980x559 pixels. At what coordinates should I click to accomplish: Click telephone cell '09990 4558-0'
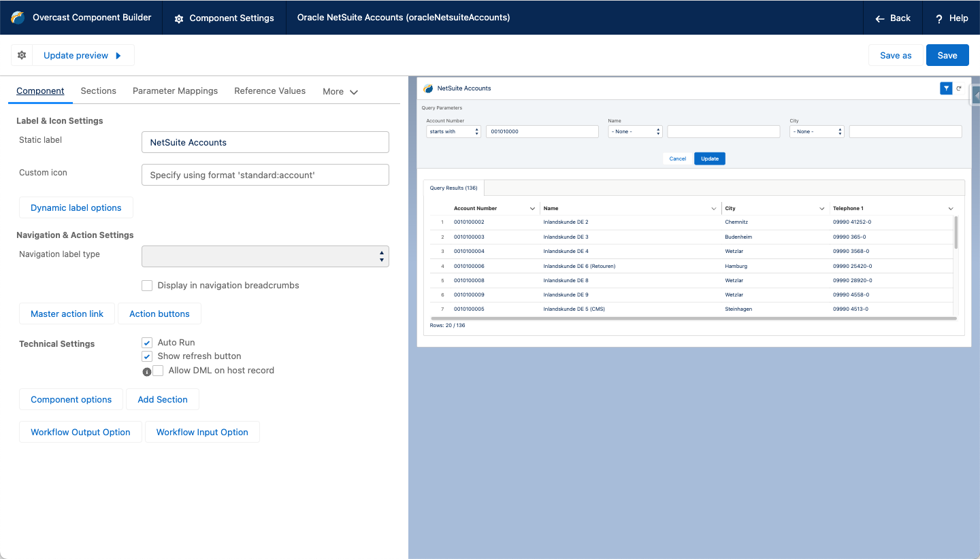coord(851,295)
